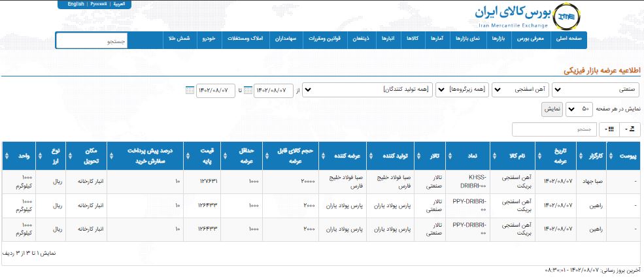644x279 pixels.
Task: Open ذینفعان menu
Action: point(362,38)
